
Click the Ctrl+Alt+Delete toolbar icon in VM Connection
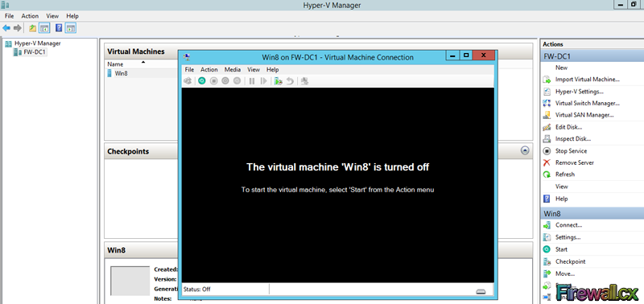point(188,81)
